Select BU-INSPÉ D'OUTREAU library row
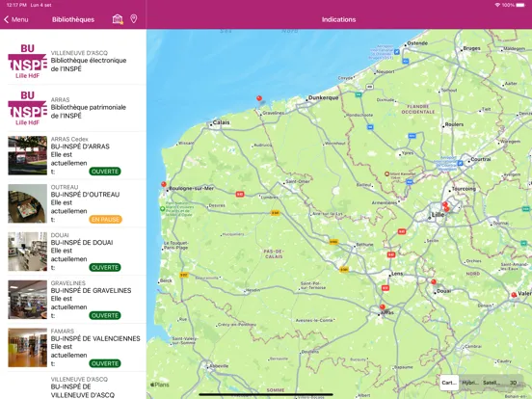532x399 pixels. (x=73, y=203)
